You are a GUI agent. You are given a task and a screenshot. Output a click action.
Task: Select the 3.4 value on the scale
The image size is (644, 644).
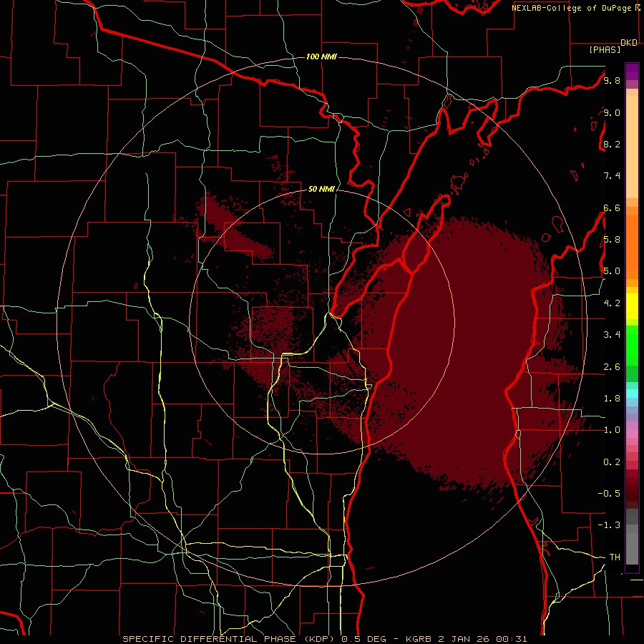(x=612, y=335)
